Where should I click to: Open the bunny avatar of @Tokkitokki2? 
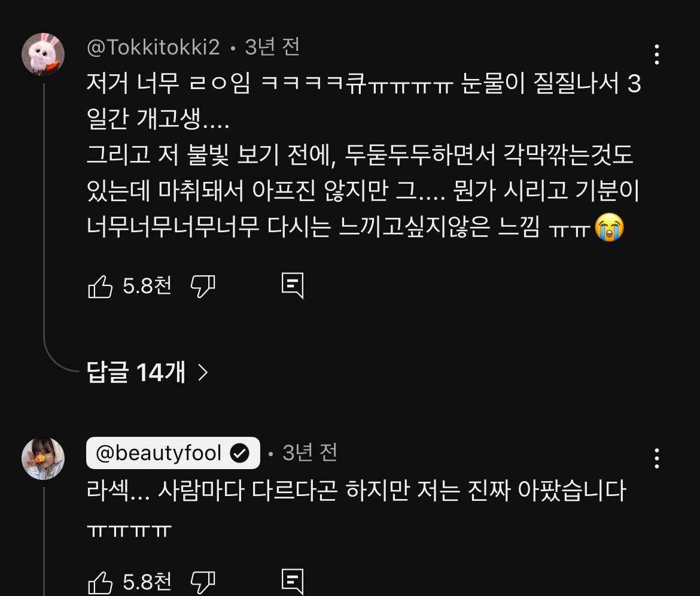pyautogui.click(x=43, y=54)
